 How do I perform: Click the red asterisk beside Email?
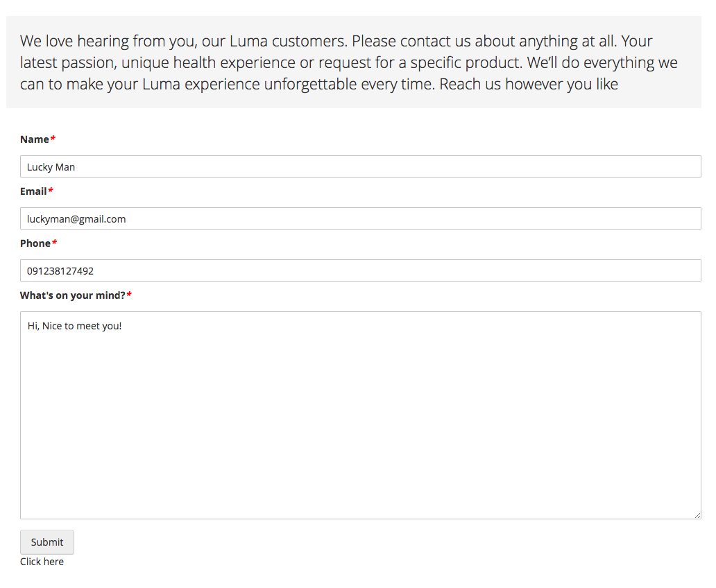click(51, 191)
